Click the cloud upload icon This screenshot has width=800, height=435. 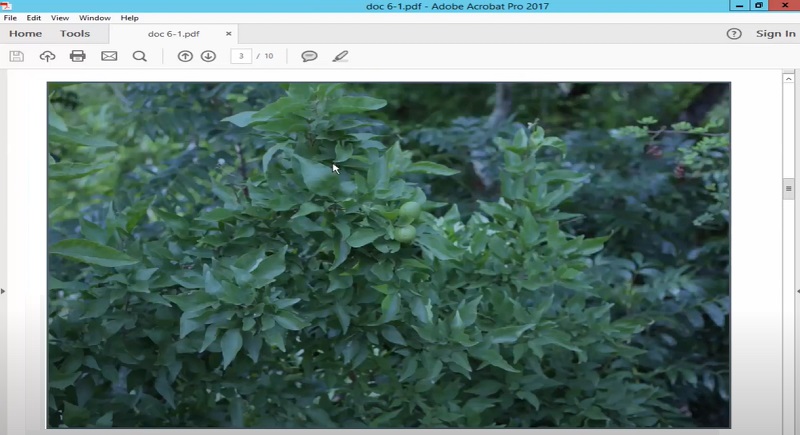coord(47,56)
